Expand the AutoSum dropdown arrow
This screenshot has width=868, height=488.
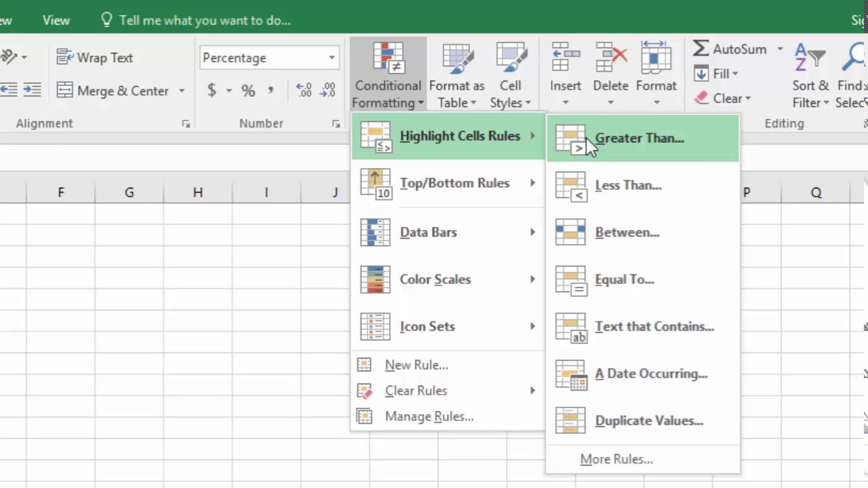coord(780,49)
